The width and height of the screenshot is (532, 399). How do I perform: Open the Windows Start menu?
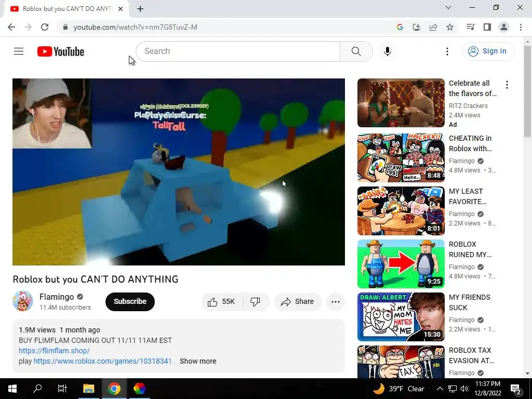(12, 389)
